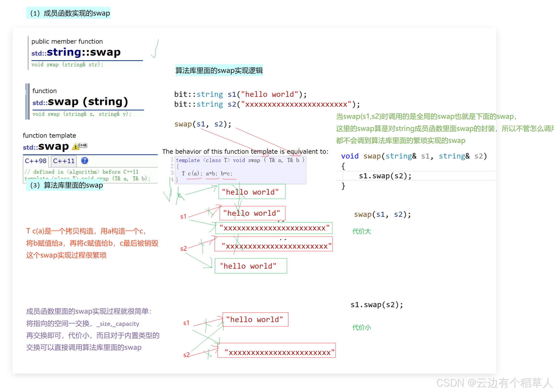Click the bottom red x-string box

(x=277, y=351)
